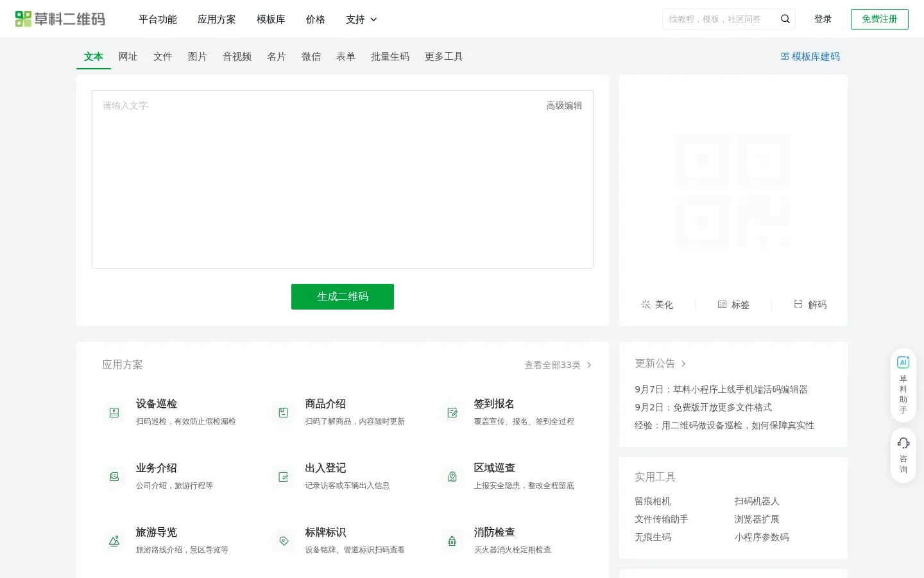Open the 小程序参数码 tool link
The width and height of the screenshot is (924, 578).
point(762,537)
